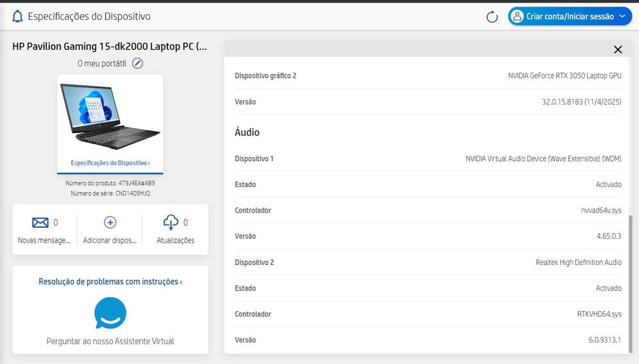Click NVIDIA GeForce RTX 3050 Laptop GPU value

click(564, 76)
